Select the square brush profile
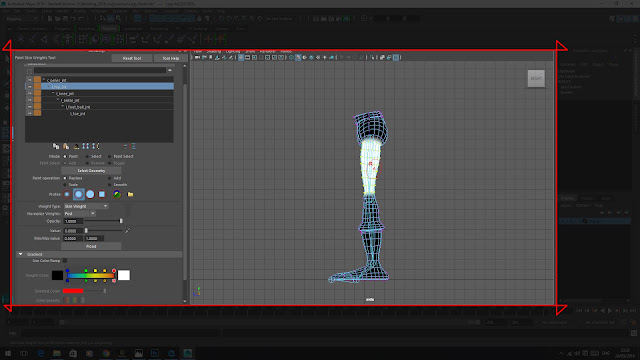This screenshot has width=640, height=360. coord(102,194)
